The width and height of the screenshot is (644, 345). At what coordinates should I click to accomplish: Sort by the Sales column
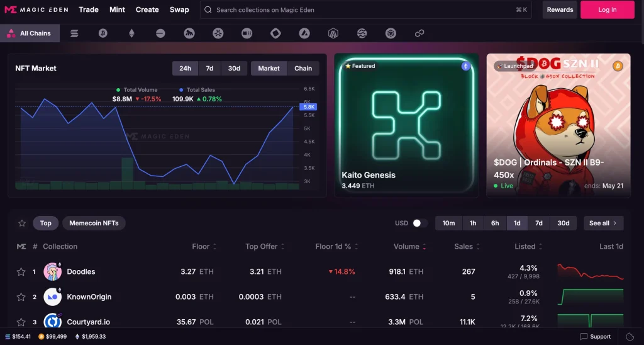(467, 246)
